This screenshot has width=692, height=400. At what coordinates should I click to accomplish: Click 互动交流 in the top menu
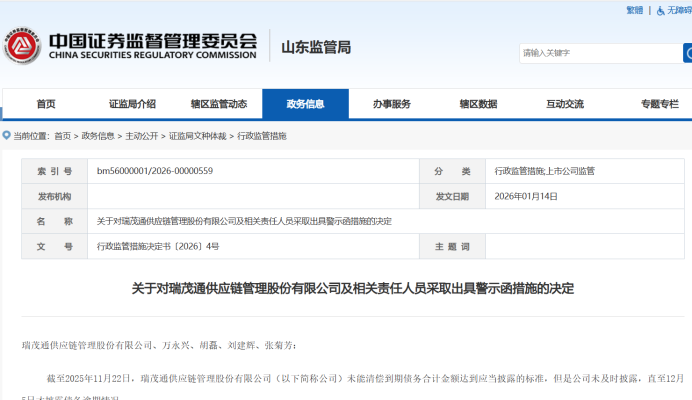click(565, 104)
